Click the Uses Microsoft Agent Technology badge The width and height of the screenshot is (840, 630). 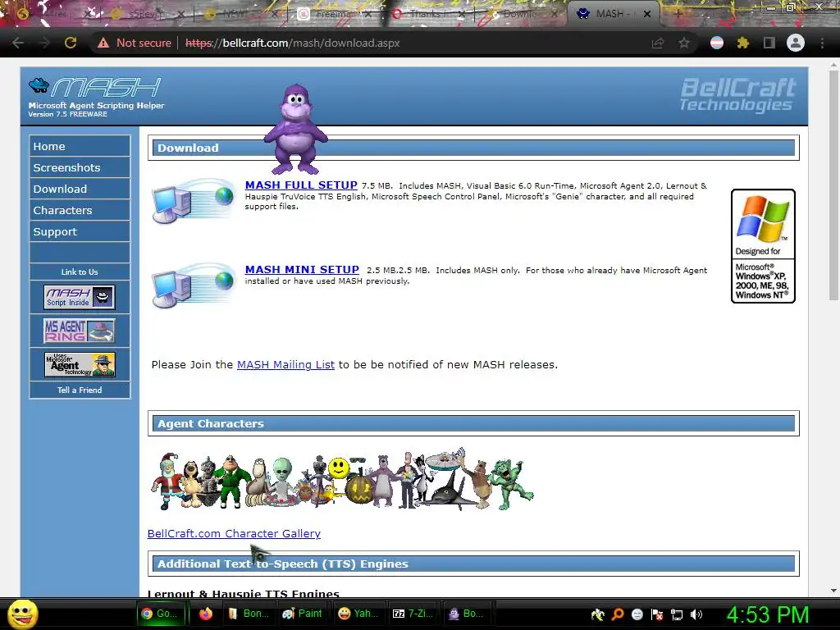point(80,363)
